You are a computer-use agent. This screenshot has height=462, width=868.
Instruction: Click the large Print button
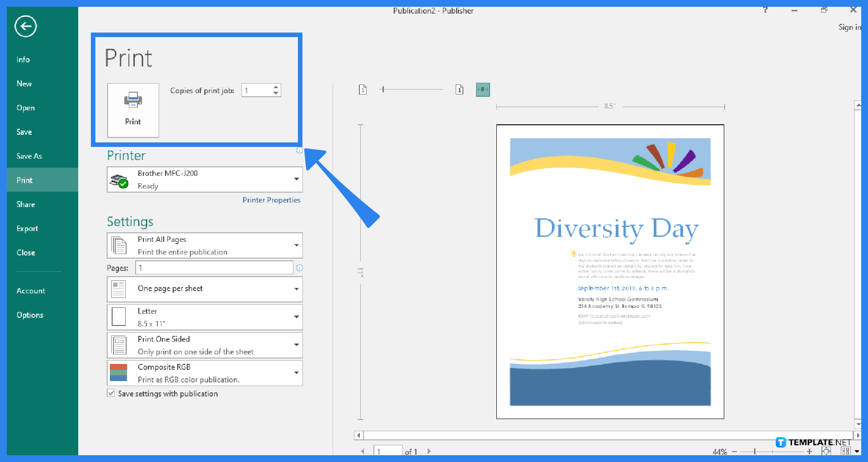pos(133,110)
